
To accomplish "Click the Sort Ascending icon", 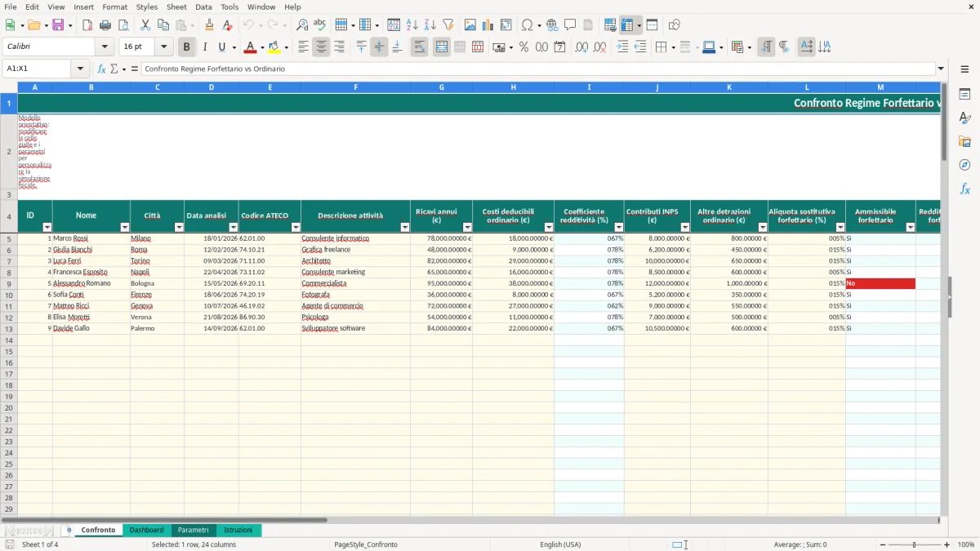I will tap(412, 25).
